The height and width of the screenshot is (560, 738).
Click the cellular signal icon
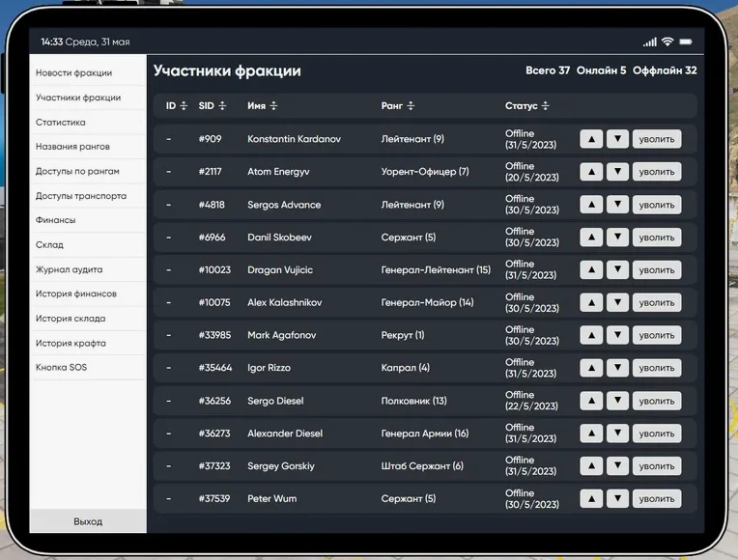[650, 42]
